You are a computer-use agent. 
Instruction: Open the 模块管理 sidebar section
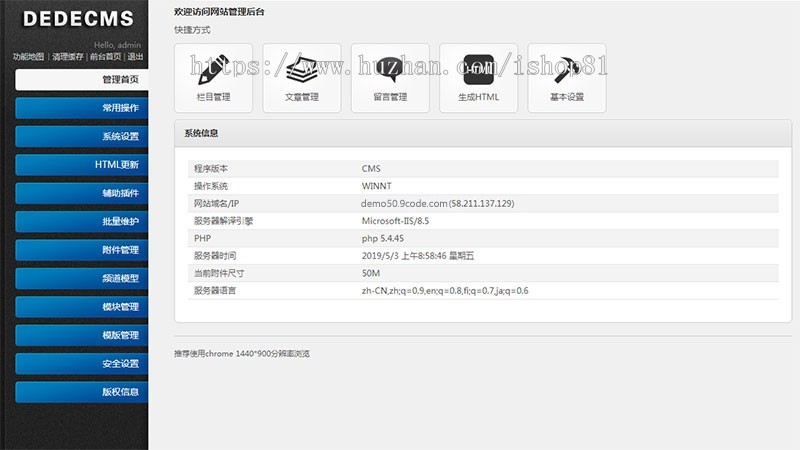coord(82,306)
